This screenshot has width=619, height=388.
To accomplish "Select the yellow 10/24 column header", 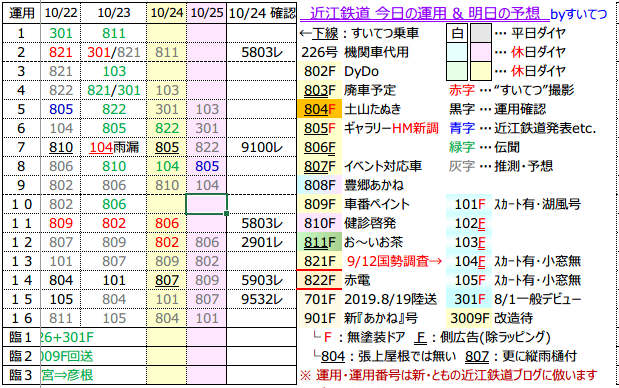I will pos(167,13).
